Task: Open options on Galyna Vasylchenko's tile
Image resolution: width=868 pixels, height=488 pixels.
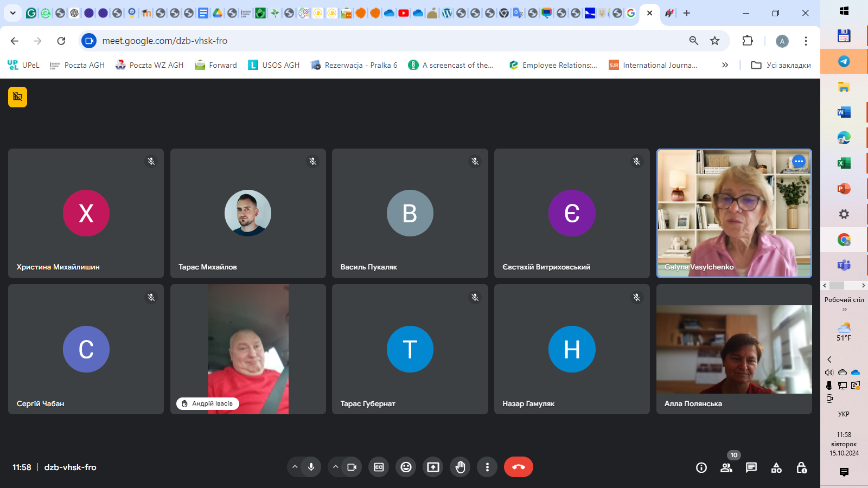Action: (x=798, y=161)
